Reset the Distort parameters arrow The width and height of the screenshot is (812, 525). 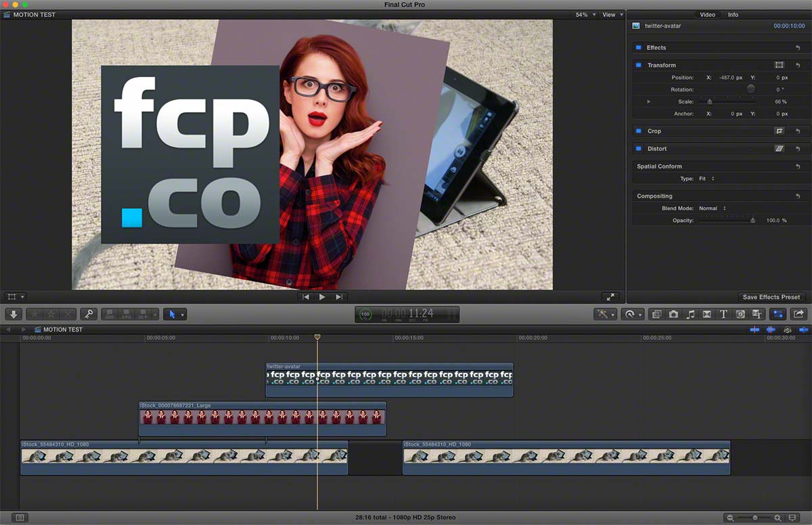coord(798,149)
